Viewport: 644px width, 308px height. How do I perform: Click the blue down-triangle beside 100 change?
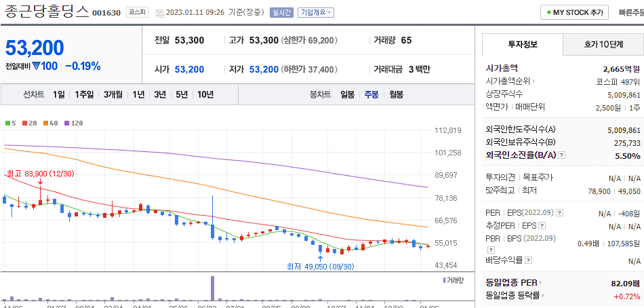point(36,66)
